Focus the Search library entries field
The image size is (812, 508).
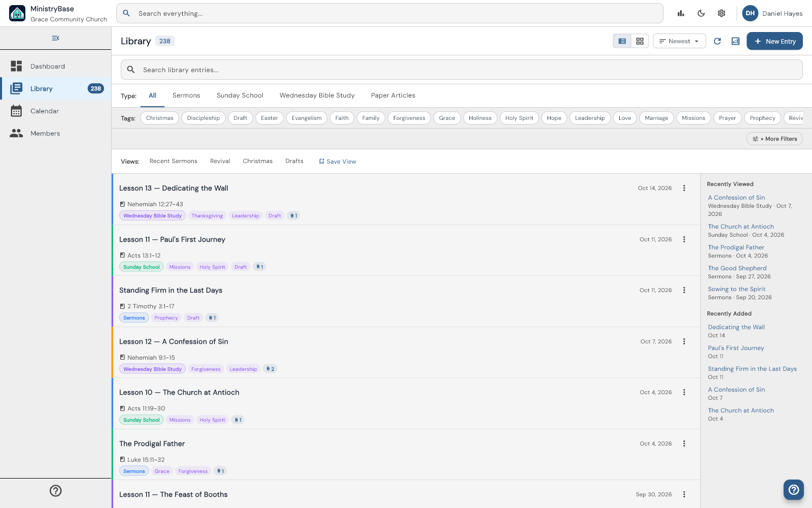(x=462, y=70)
